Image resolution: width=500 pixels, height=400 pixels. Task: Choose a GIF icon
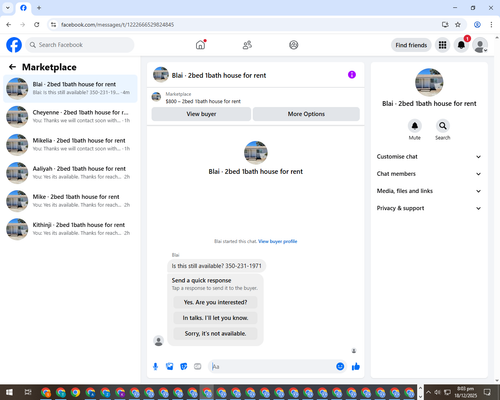tap(198, 367)
